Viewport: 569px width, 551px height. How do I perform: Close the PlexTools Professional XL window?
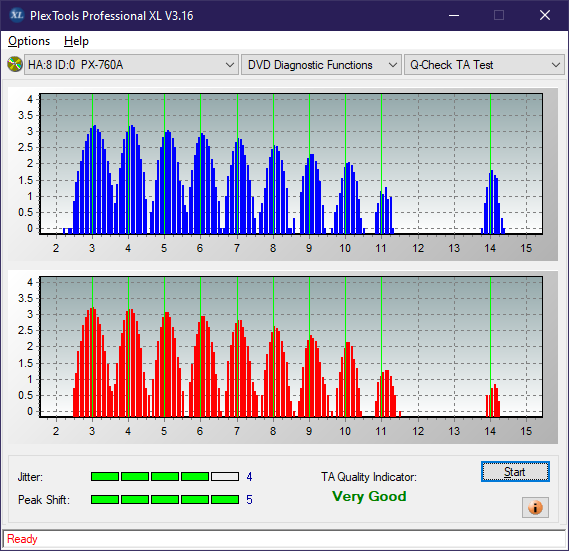coord(545,15)
